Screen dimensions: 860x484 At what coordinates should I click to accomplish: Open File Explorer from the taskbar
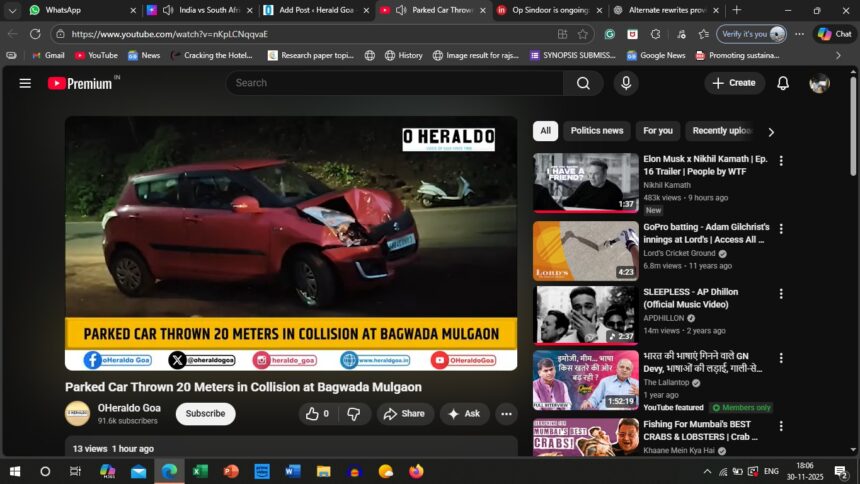point(324,471)
